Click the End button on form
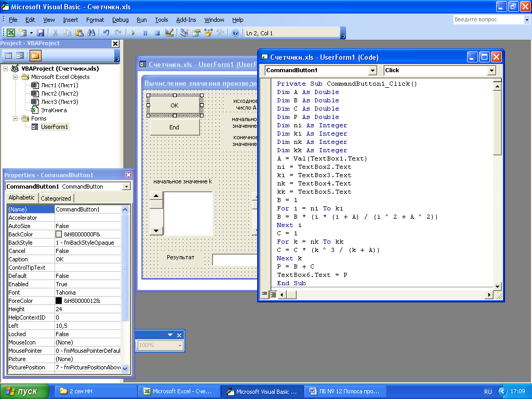This screenshot has height=399, width=532. (x=175, y=127)
